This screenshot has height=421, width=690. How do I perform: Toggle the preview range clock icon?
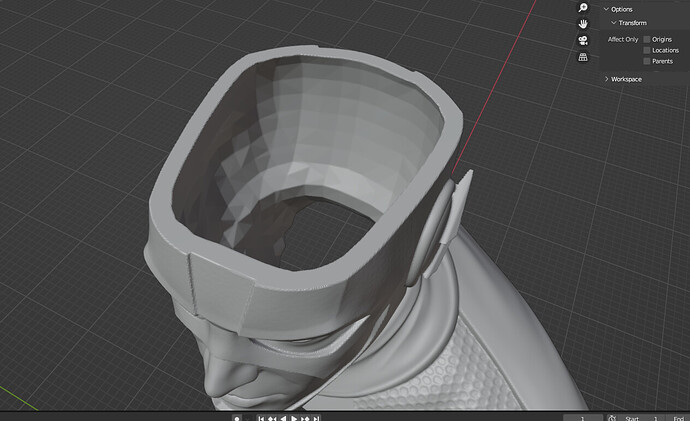[612, 418]
